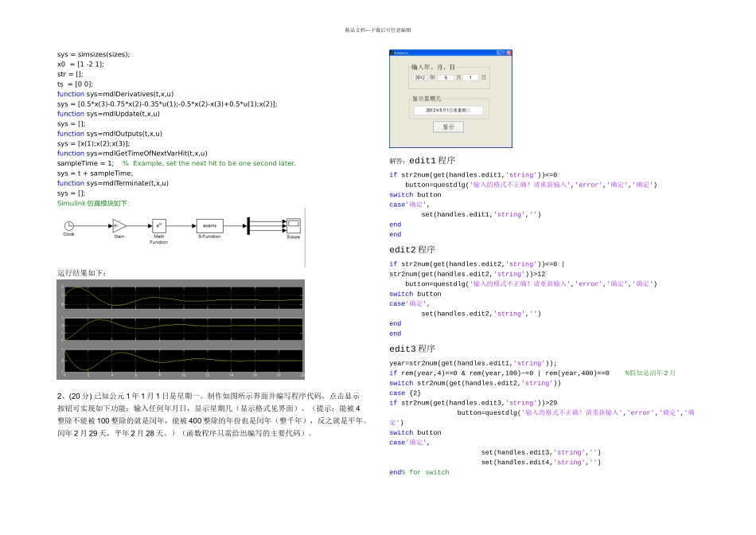Click the day field containing 1
Viewport: 756px width, 535px height.
(470, 78)
